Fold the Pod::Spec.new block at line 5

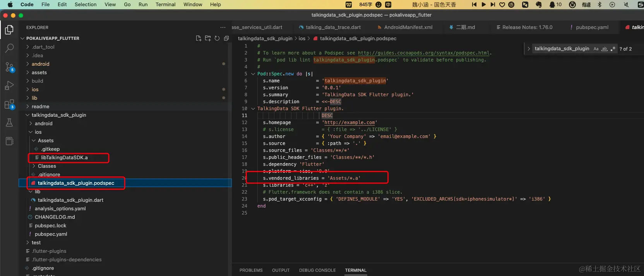(x=253, y=74)
